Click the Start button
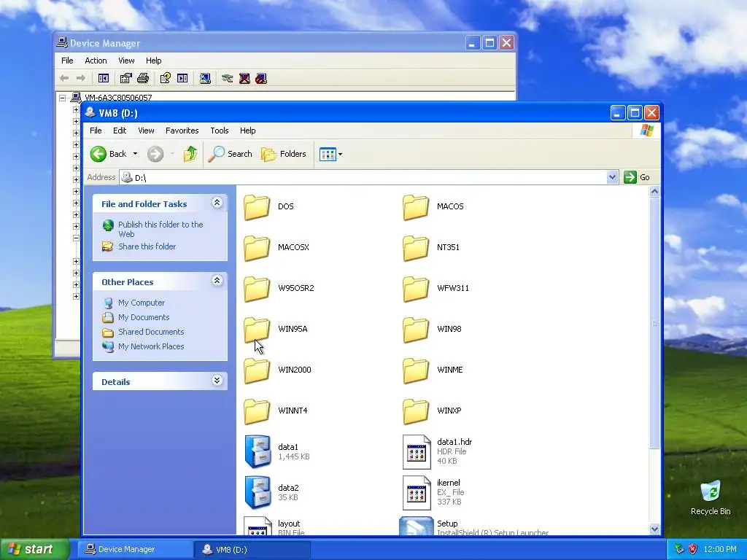The image size is (747, 560). tap(34, 549)
